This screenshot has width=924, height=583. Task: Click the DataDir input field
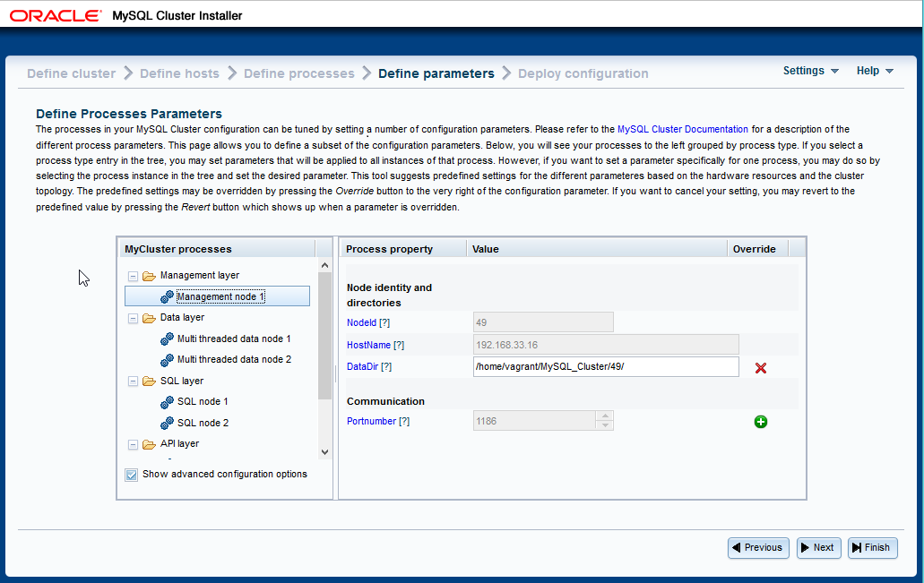pyautogui.click(x=606, y=367)
